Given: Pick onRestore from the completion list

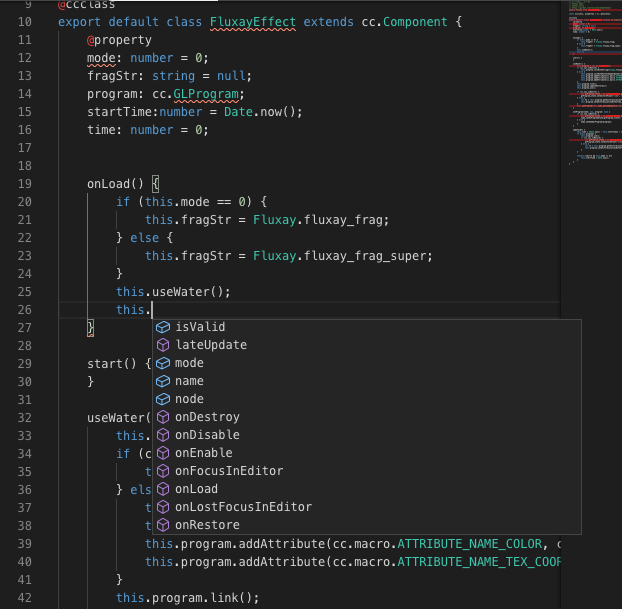Looking at the screenshot, I should pyautogui.click(x=367, y=525).
